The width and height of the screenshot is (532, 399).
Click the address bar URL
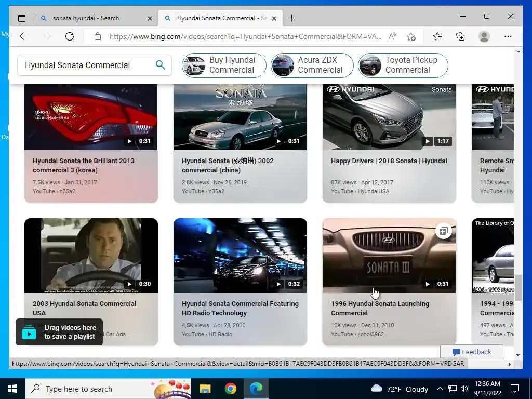point(245,36)
